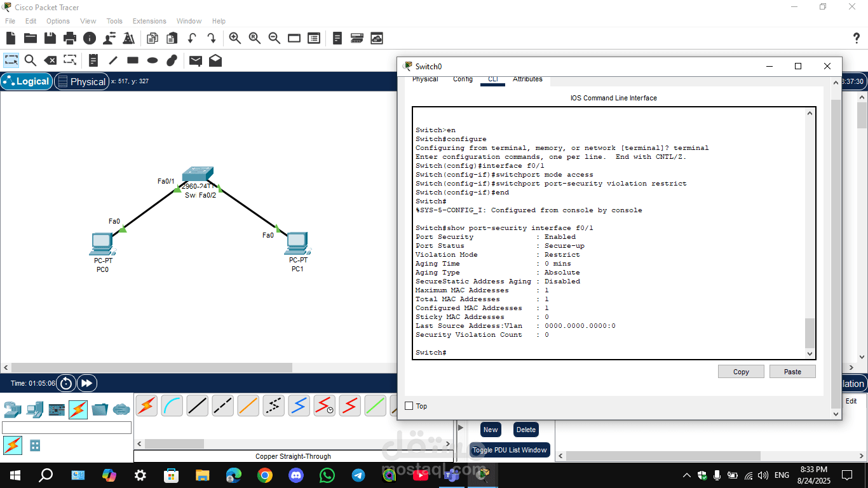Click the New scenario button
Screen dimensions: 868x488
point(491,430)
